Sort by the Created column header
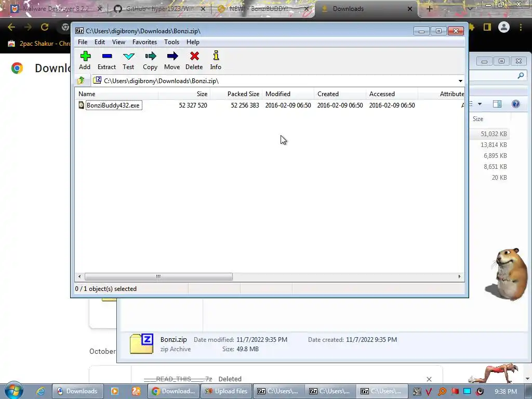 point(340,94)
